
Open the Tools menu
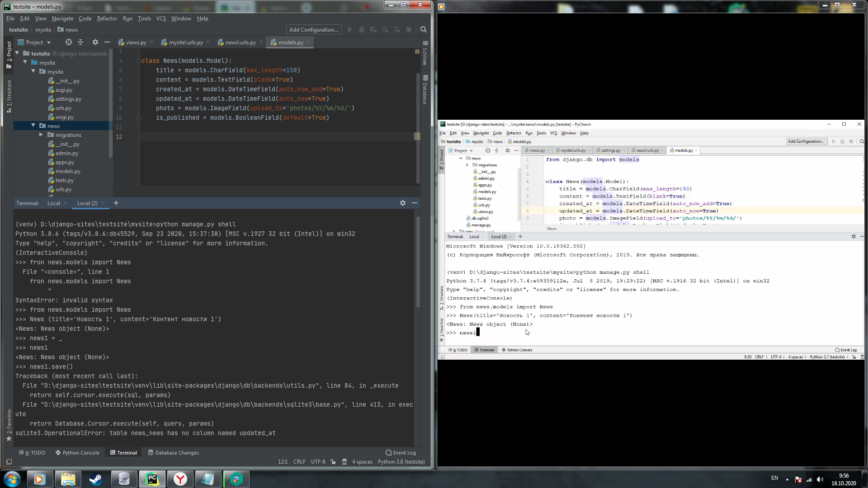[x=144, y=19]
